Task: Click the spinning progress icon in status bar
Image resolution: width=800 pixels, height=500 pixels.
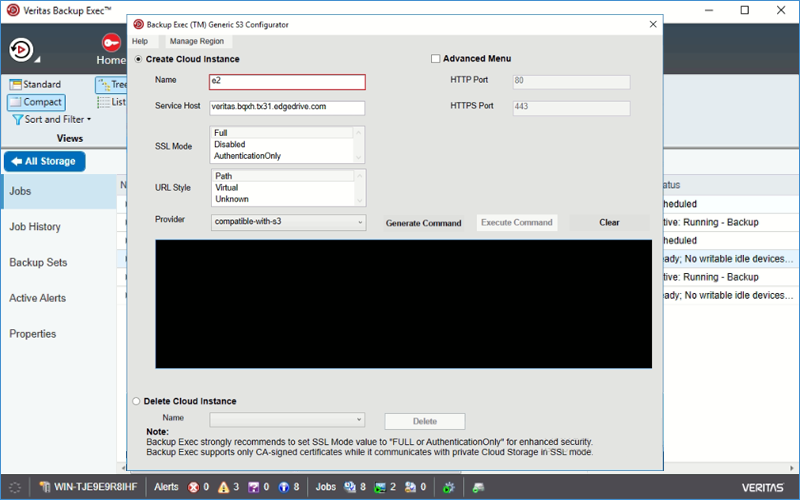Action: click(15, 487)
